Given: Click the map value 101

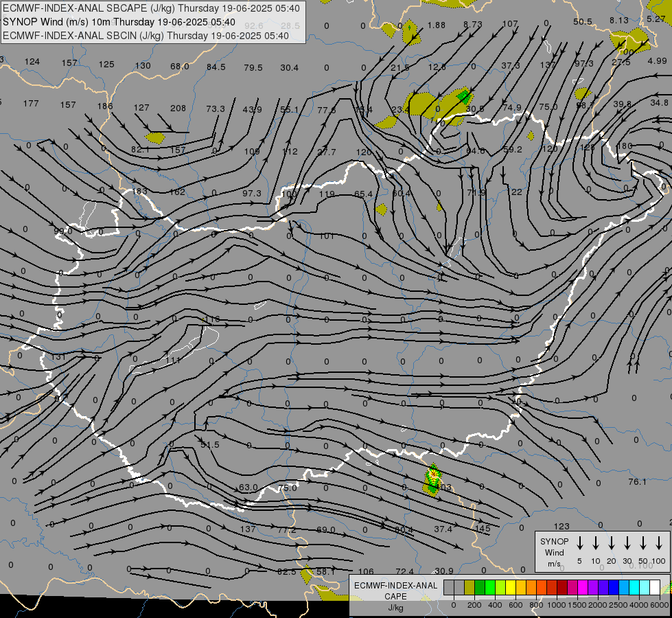Looking at the screenshot, I should pos(327,236).
